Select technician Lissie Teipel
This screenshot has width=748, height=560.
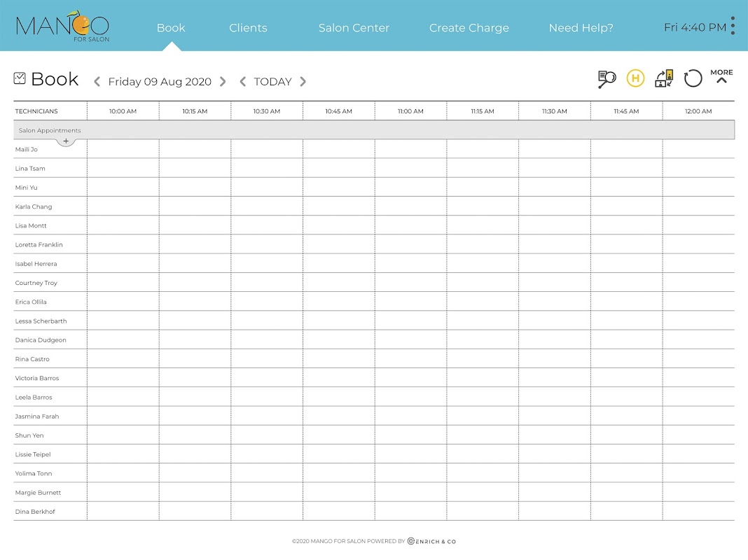pyautogui.click(x=32, y=454)
